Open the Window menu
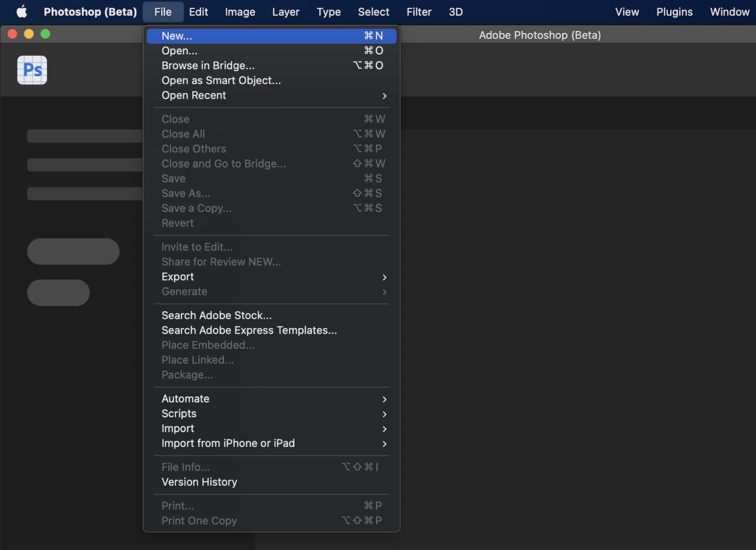The image size is (756, 550). click(730, 11)
